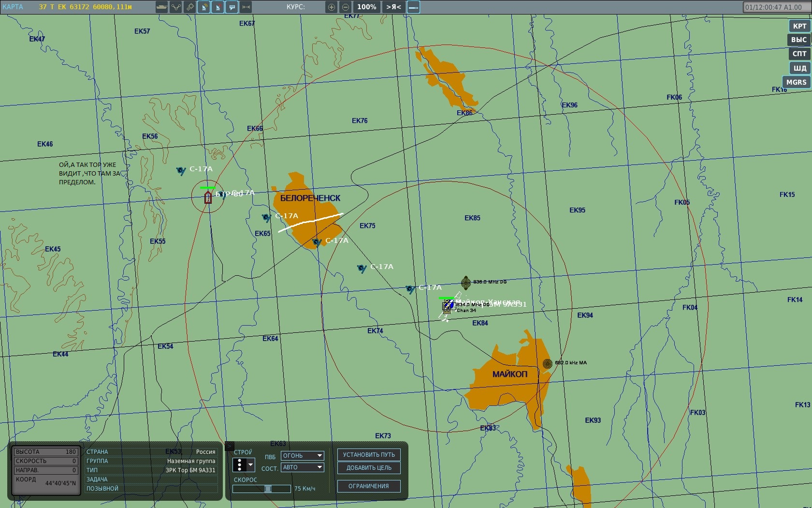The width and height of the screenshot is (812, 508).
Task: Click the КУРС heading label
Action: (296, 7)
